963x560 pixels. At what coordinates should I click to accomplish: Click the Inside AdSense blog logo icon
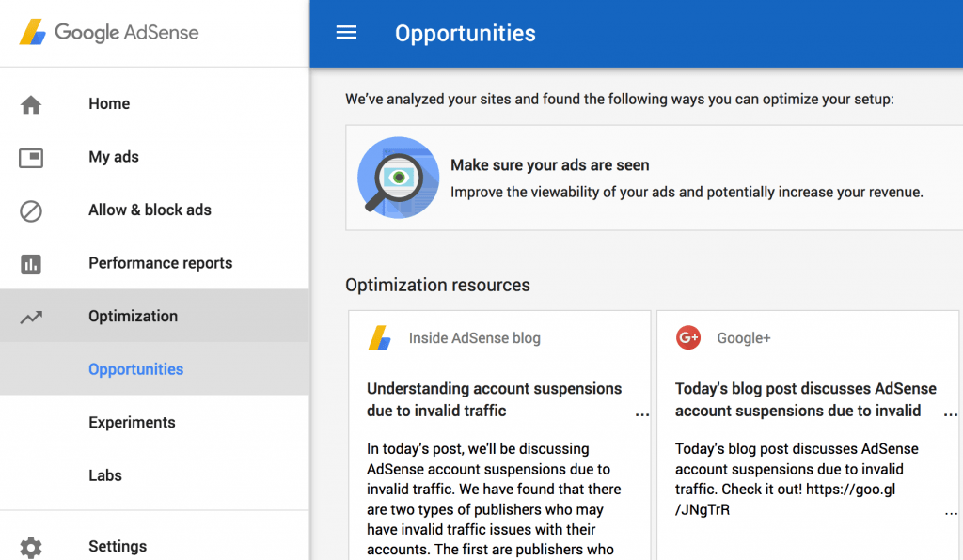[x=380, y=338]
